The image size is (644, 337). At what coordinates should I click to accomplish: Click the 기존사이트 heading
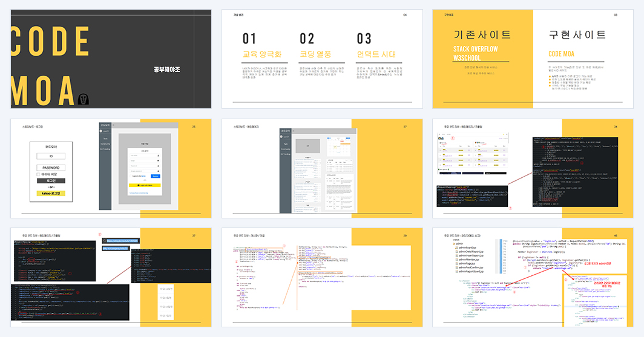tap(482, 34)
